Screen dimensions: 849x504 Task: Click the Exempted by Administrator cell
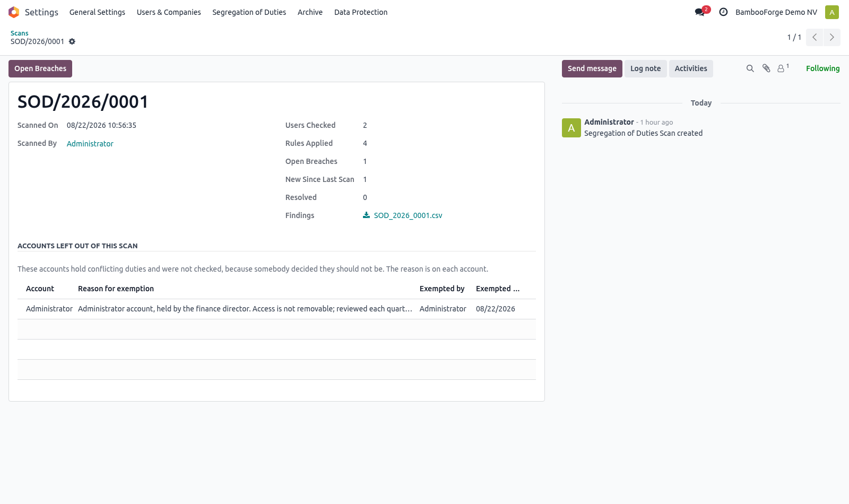[443, 309]
